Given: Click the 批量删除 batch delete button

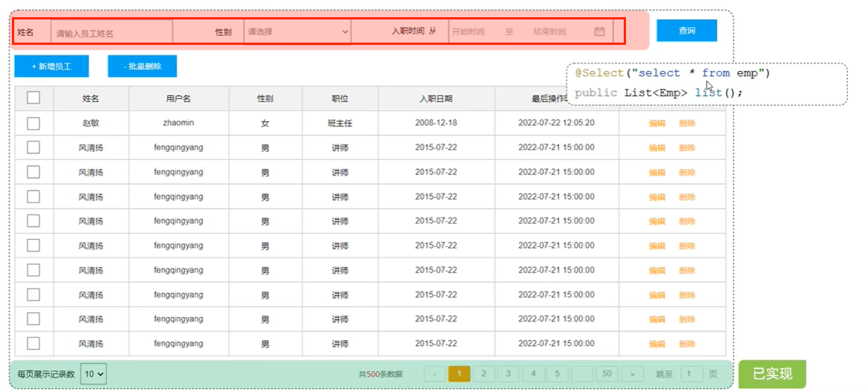Looking at the screenshot, I should [x=142, y=67].
